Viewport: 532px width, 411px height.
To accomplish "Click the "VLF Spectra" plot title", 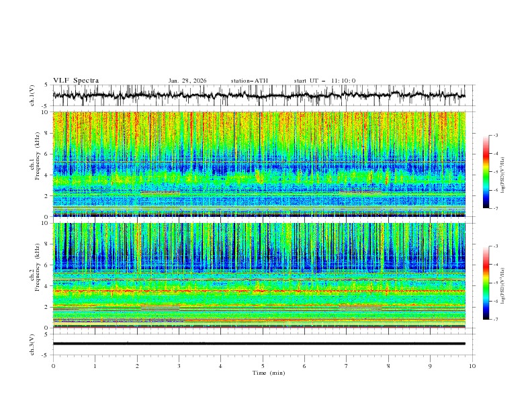I will click(x=76, y=81).
